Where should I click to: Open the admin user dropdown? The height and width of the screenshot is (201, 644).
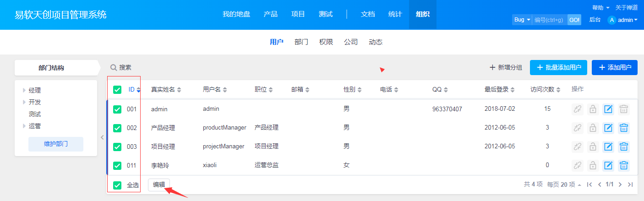[628, 20]
